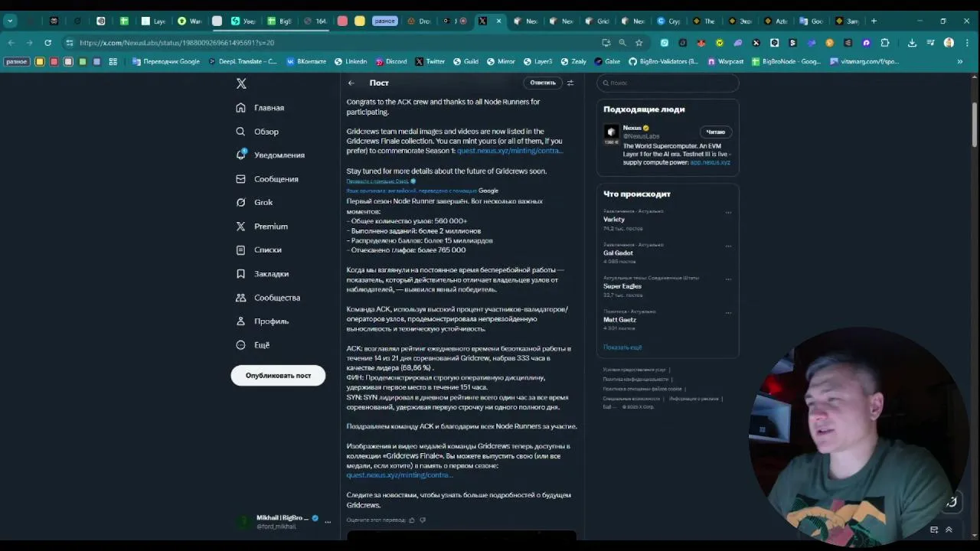
Task: Show more bookmarks chevron
Action: 960,61
